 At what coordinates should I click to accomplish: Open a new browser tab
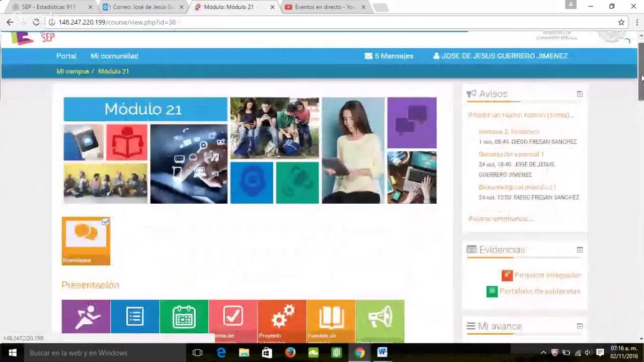click(381, 7)
